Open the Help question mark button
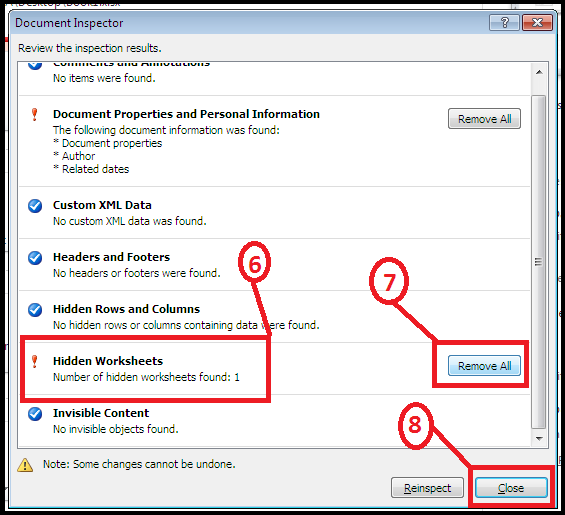 pos(504,23)
